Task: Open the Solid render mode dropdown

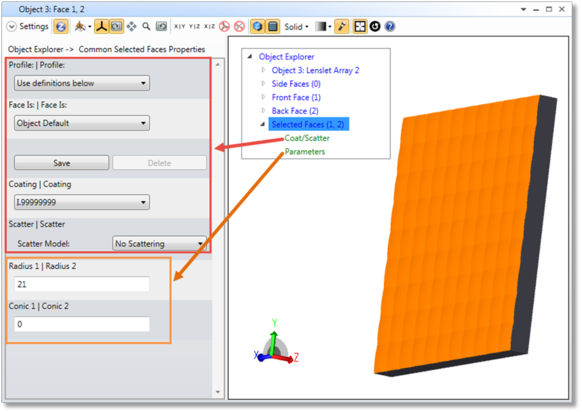Action: click(296, 27)
